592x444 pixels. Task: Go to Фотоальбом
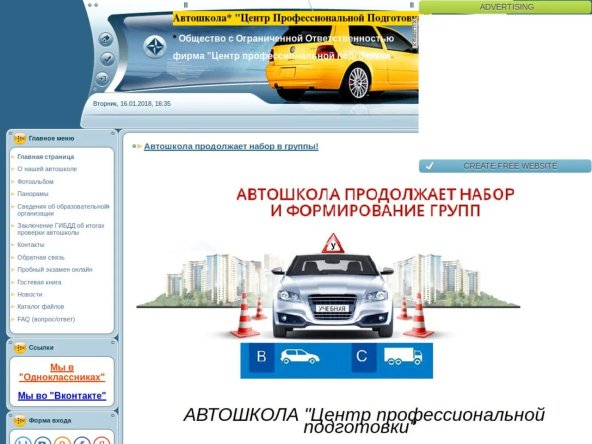tap(35, 182)
